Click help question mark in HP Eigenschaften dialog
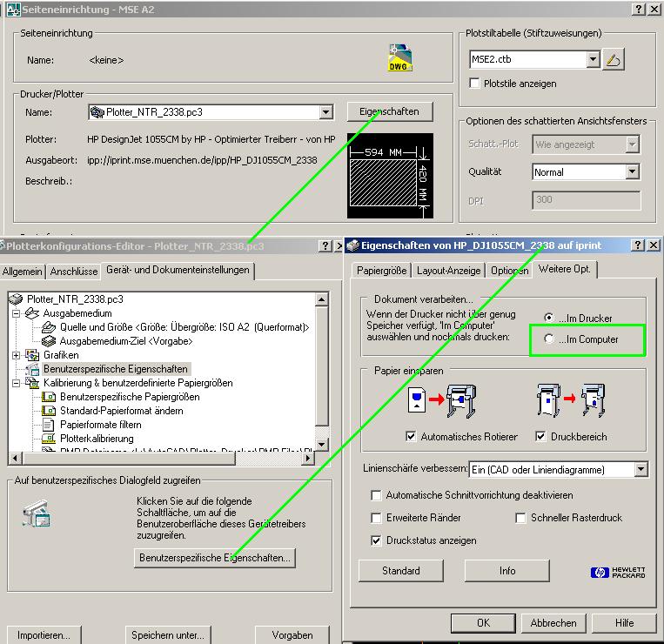 (x=638, y=245)
